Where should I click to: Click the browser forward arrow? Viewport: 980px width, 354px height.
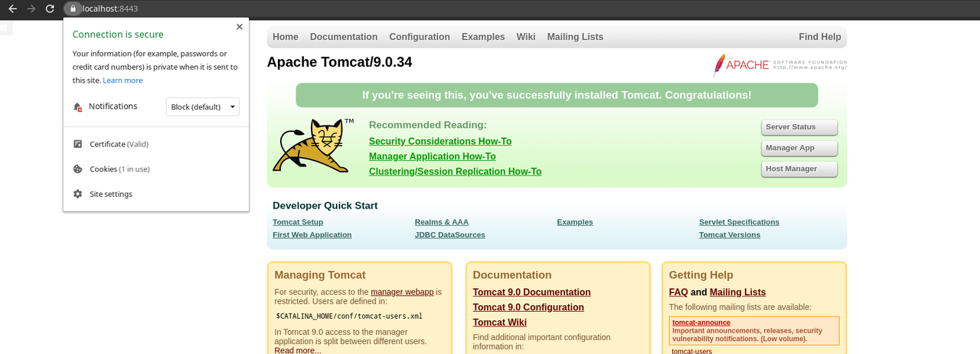coord(31,8)
